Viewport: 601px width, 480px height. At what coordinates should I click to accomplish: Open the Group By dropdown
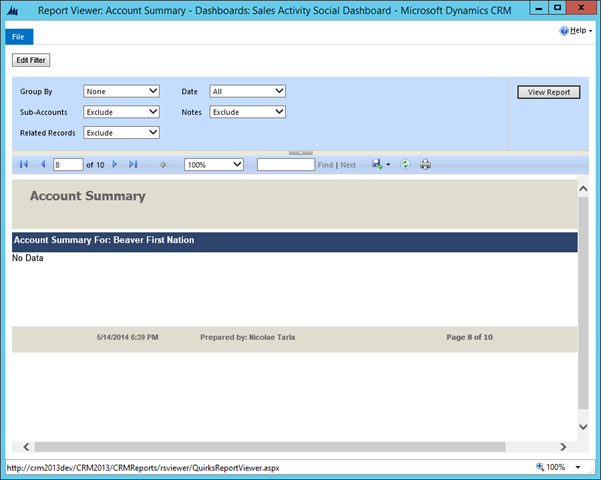pos(121,91)
